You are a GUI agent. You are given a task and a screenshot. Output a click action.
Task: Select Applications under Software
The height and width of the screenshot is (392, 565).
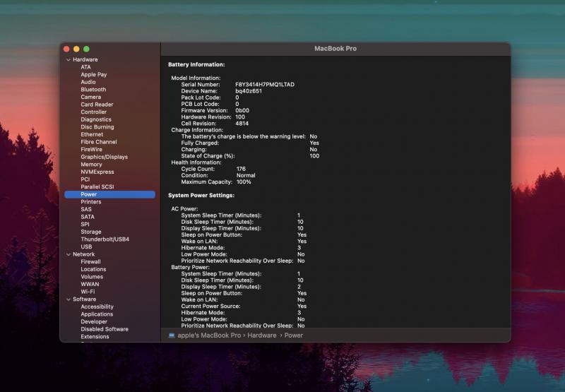tap(97, 314)
